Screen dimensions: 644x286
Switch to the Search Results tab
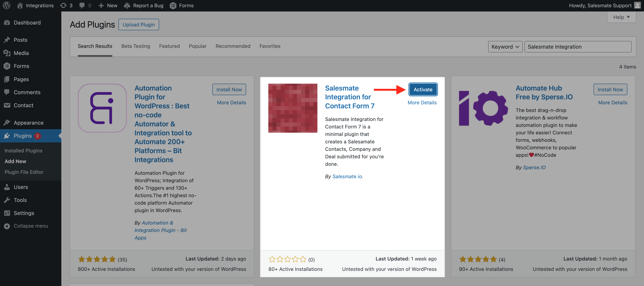point(95,46)
